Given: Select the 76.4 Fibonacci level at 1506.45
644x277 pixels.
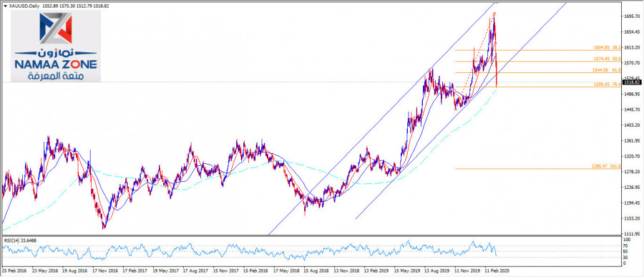Looking at the screenshot, I should tap(607, 84).
